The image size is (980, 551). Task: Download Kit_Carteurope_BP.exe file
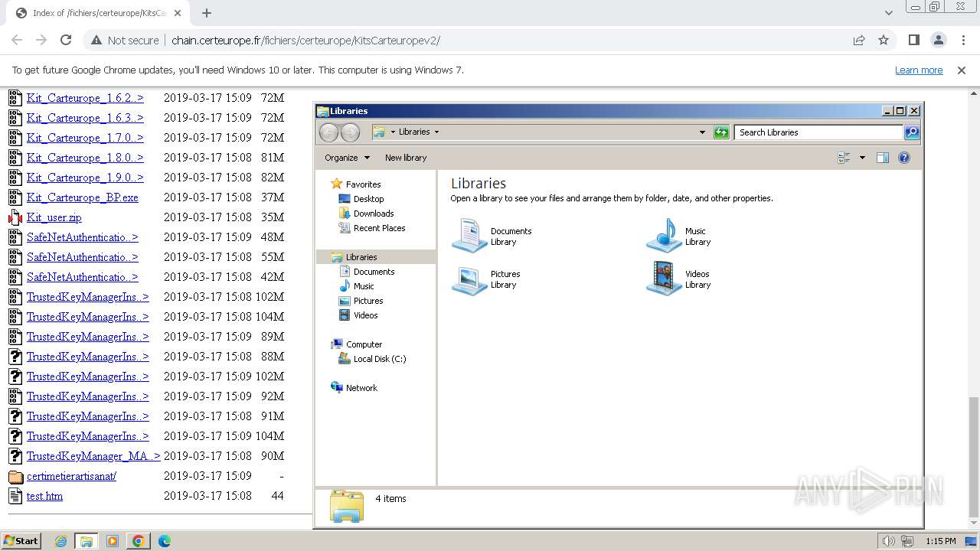83,197
